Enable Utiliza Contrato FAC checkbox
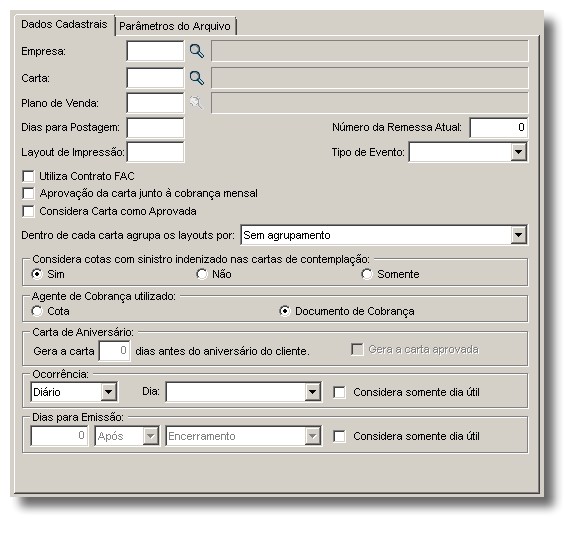Screen dimensions: 564x547 28,176
